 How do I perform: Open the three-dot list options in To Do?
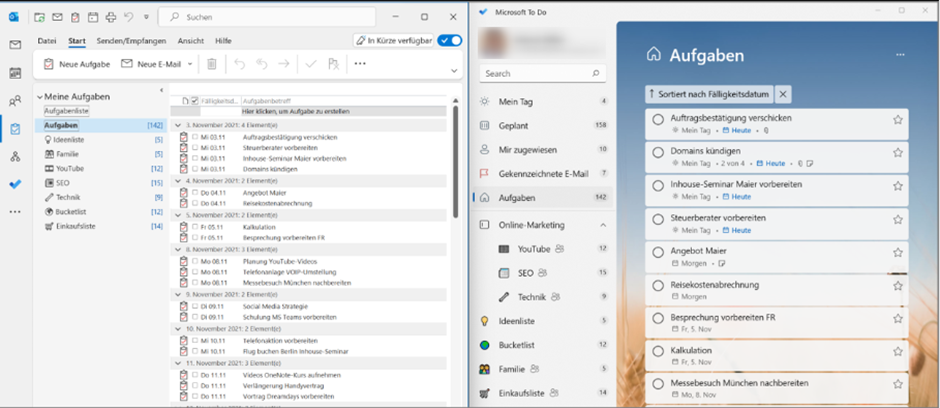coord(900,55)
